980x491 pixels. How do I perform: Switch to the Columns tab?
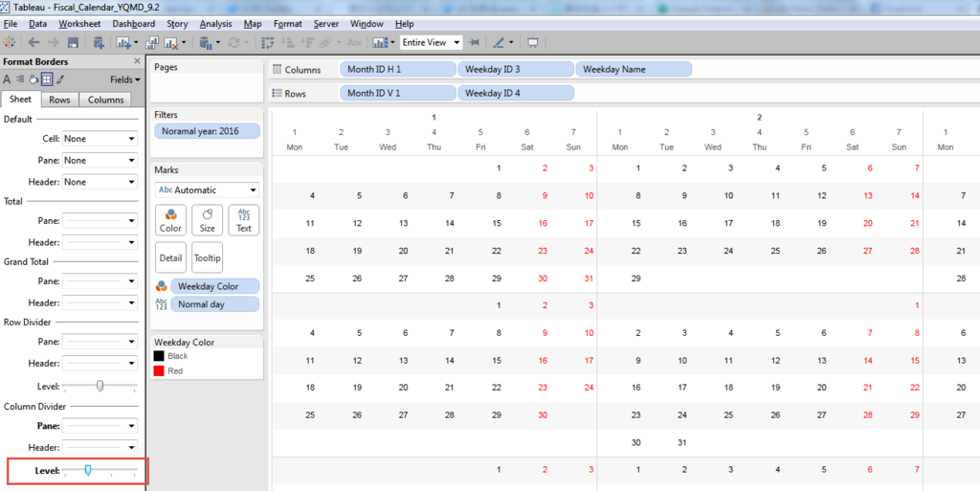(x=105, y=100)
